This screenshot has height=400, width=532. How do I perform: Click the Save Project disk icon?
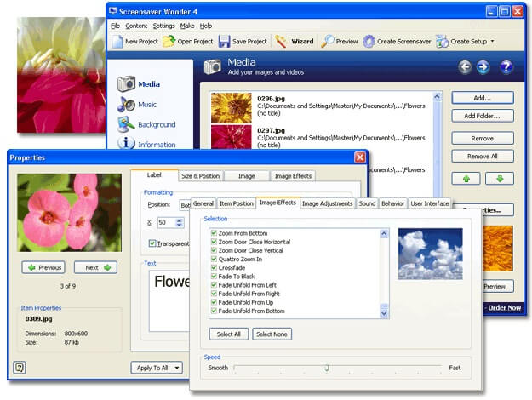[x=224, y=41]
